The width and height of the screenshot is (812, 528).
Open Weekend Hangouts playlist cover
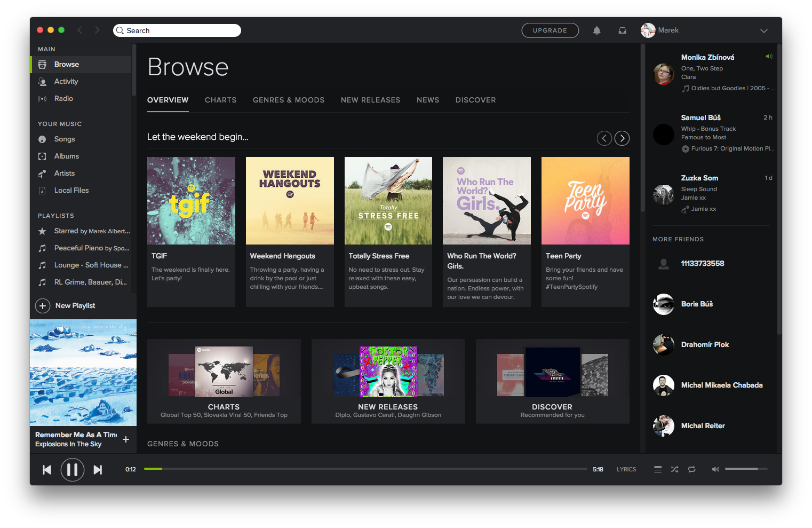(290, 201)
